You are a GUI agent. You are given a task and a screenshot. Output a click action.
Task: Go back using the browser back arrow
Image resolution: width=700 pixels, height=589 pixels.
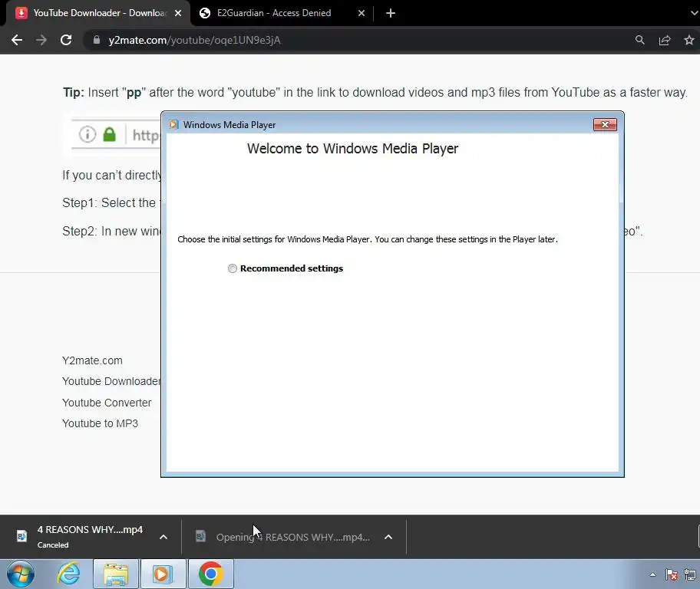(17, 40)
